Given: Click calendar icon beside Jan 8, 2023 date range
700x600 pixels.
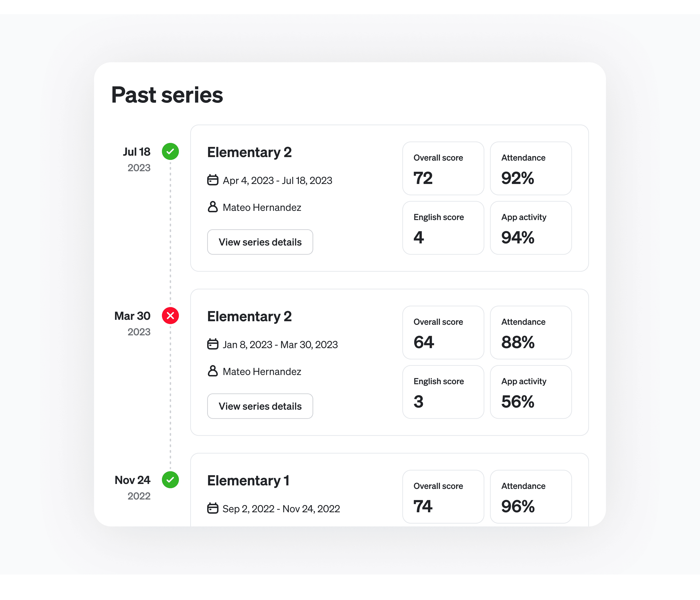Looking at the screenshot, I should (213, 344).
